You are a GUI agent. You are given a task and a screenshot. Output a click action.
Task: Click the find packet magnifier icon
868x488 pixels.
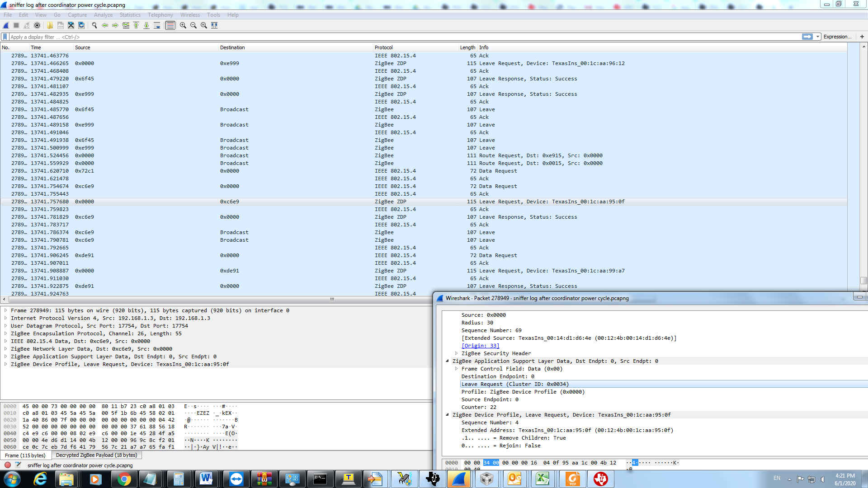point(94,25)
